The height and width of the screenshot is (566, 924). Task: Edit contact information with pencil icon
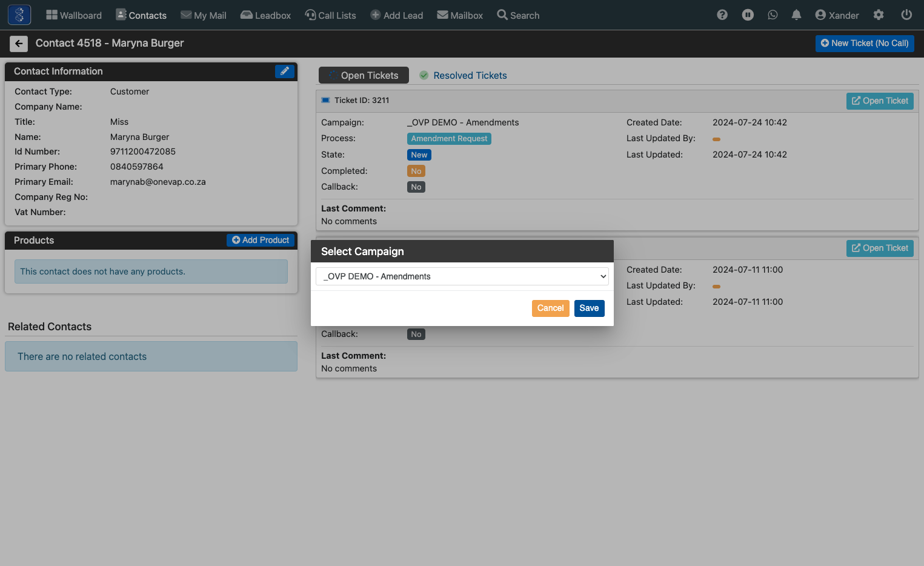tap(285, 72)
